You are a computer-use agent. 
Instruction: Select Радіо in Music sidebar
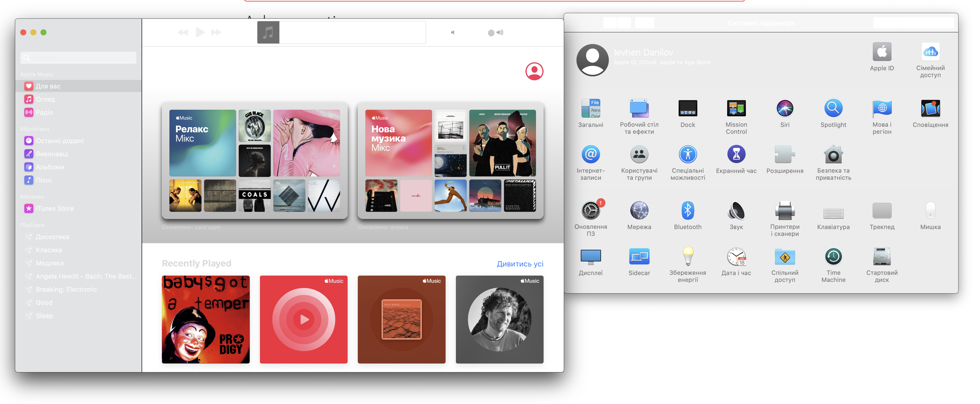pos(44,113)
